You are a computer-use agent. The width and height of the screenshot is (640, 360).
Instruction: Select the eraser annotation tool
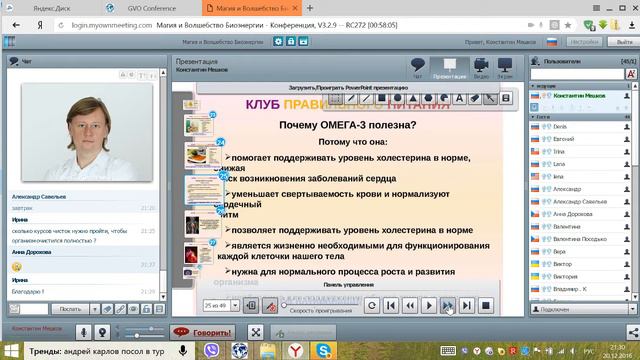(475, 98)
